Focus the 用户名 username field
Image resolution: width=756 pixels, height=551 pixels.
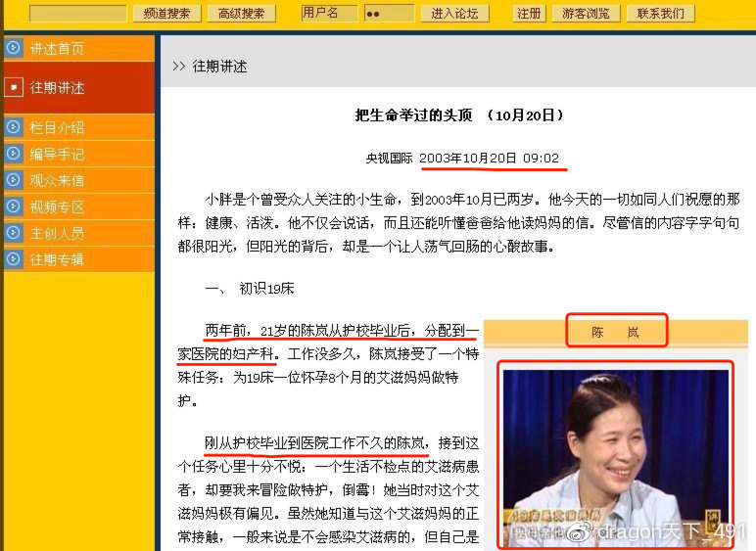329,13
